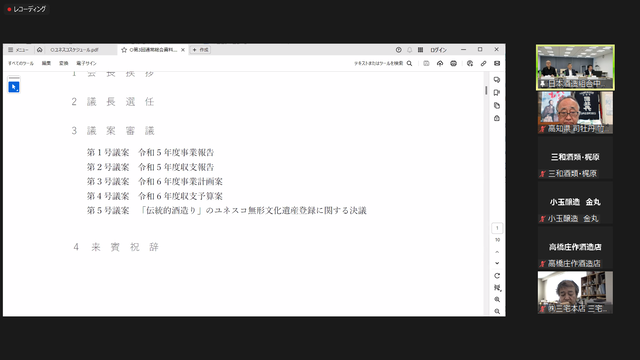This screenshot has width=640, height=360.
Task: Select the 高知県 participant video thumbnail
Action: tap(575, 113)
